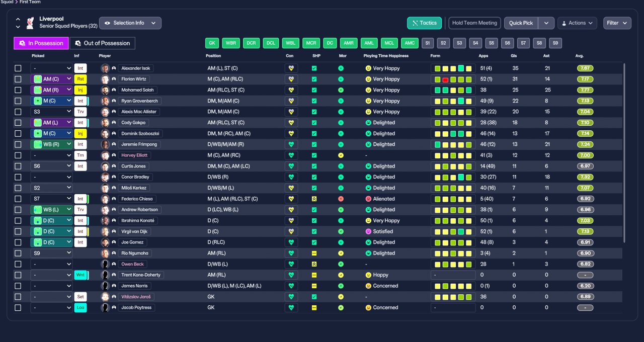Open picked position dropdown for Harvey Elliott
This screenshot has height=342, width=644.
[x=51, y=155]
